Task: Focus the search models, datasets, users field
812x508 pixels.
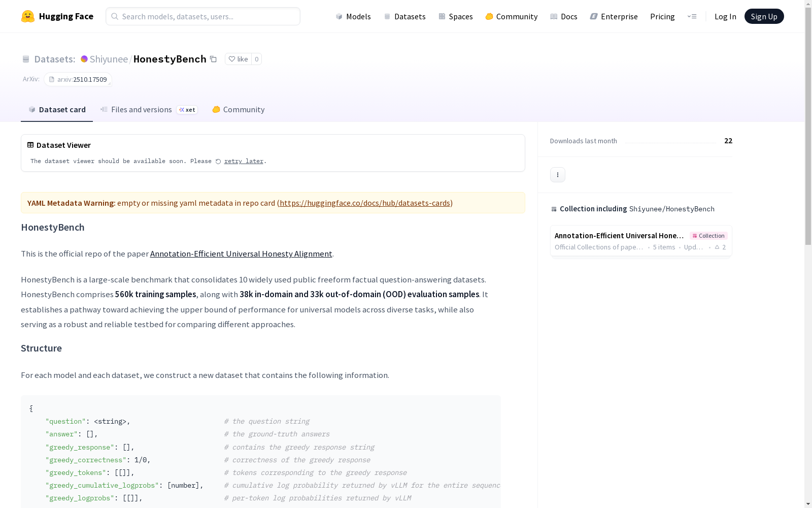Action: [x=203, y=16]
